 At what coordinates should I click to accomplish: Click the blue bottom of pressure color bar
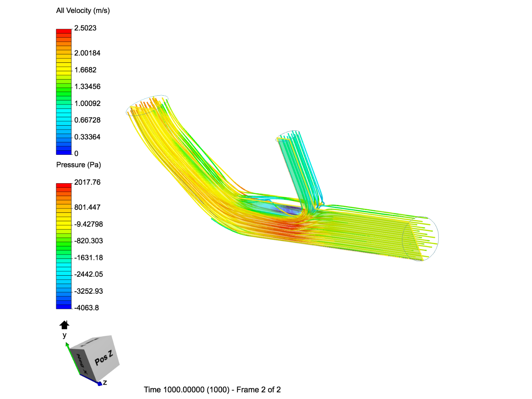[64, 306]
